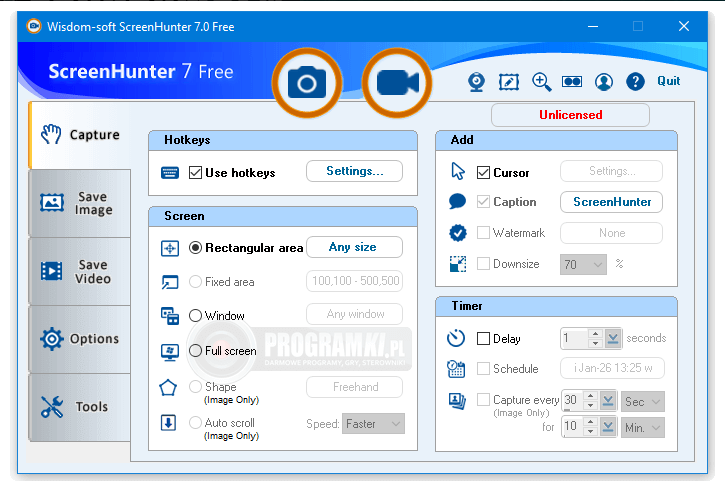Click the ScreenHunter title bar app icon

tap(34, 26)
